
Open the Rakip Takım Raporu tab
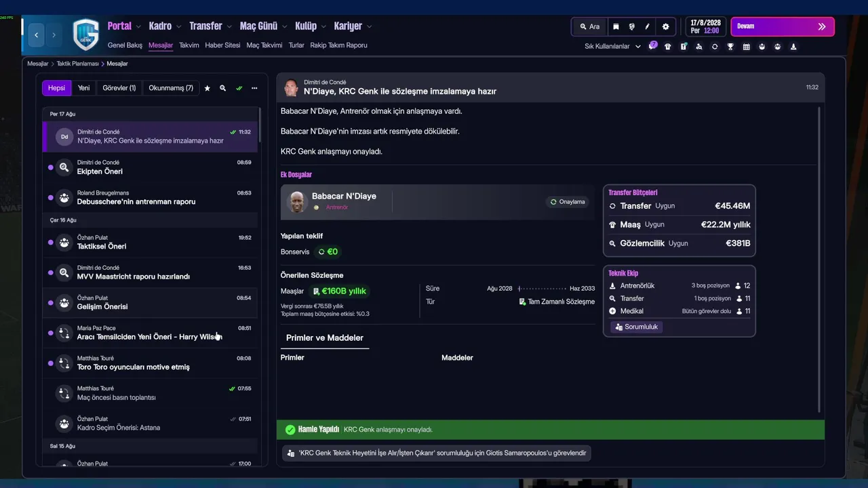[338, 45]
